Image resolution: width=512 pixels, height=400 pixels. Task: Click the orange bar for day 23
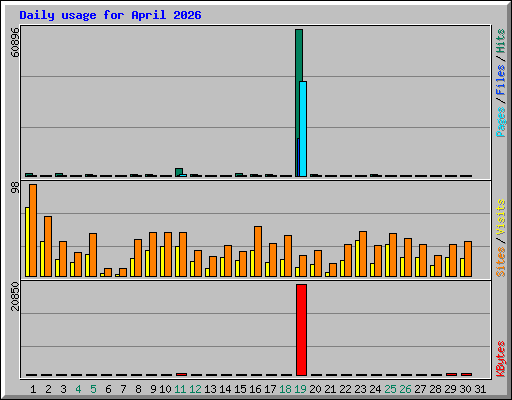click(363, 254)
